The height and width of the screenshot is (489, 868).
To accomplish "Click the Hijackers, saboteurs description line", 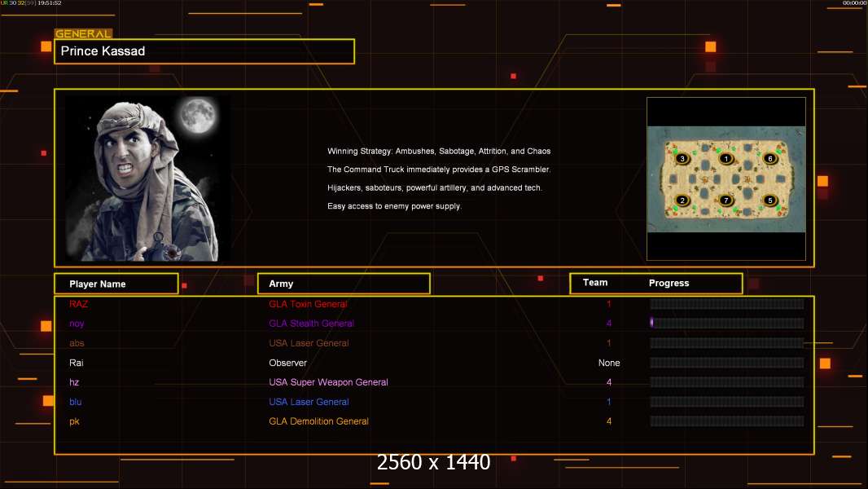I will pyautogui.click(x=435, y=187).
